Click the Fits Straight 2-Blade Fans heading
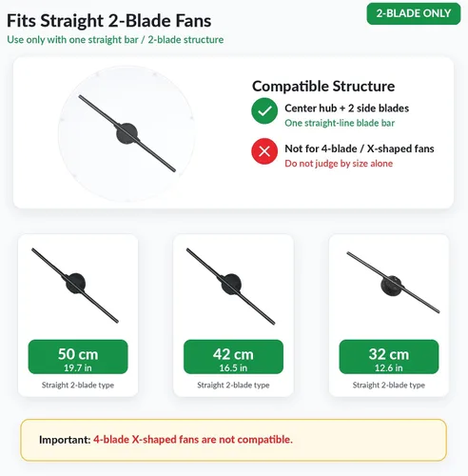This screenshot has height=476, width=468. [108, 21]
